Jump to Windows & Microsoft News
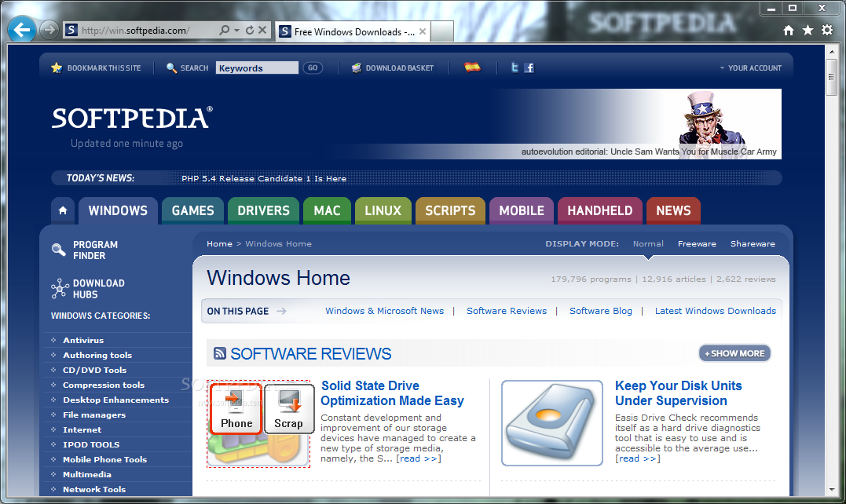 (385, 311)
